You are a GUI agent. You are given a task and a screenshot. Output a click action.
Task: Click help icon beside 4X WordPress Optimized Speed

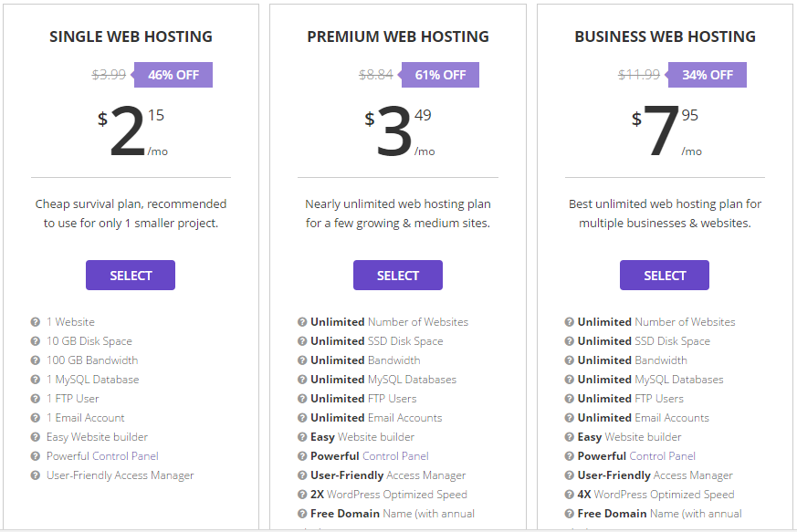click(x=570, y=495)
